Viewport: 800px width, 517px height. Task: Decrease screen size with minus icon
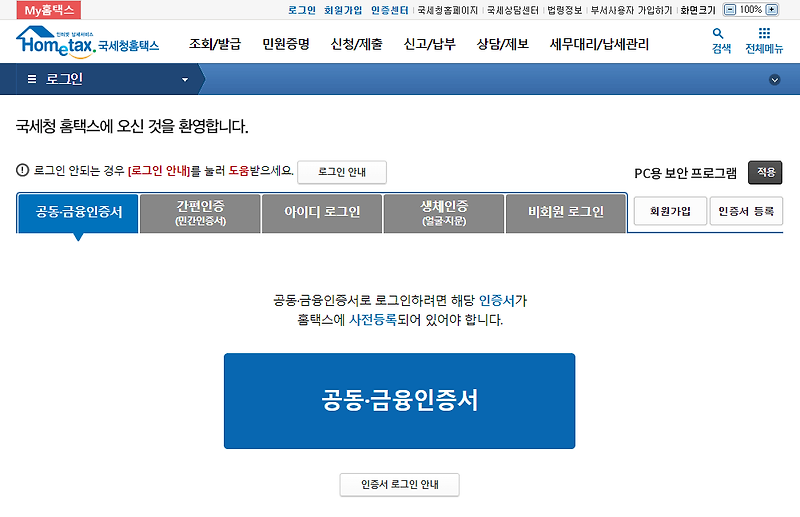[x=730, y=10]
